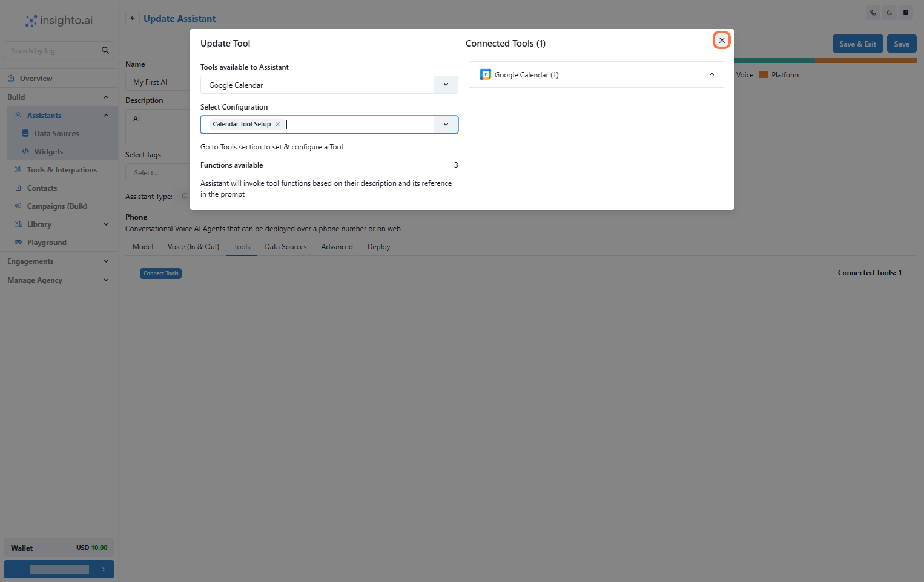
Task: Click the Connect Tools button
Action: pyautogui.click(x=161, y=273)
